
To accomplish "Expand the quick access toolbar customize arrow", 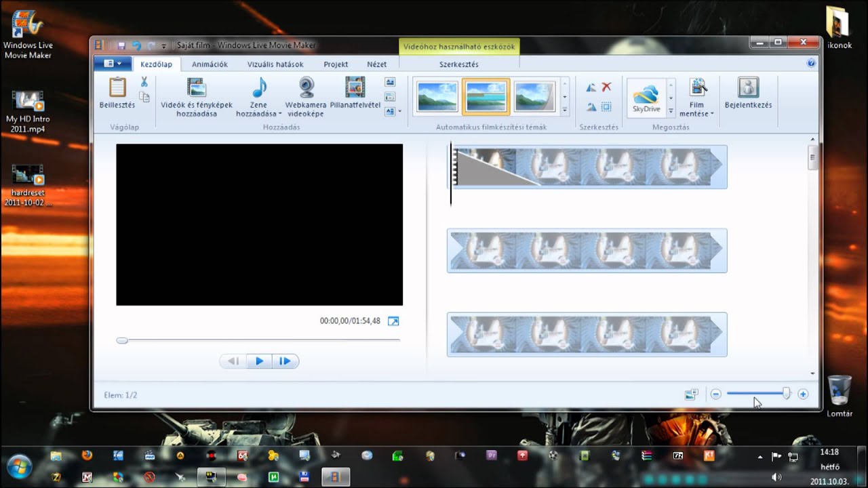I will 164,46.
